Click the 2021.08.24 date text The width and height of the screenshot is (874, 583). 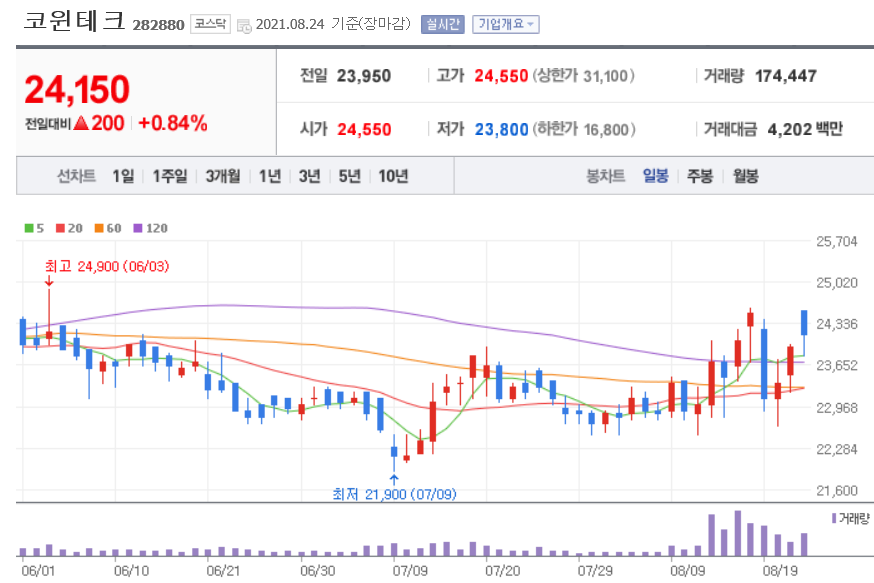[290, 25]
